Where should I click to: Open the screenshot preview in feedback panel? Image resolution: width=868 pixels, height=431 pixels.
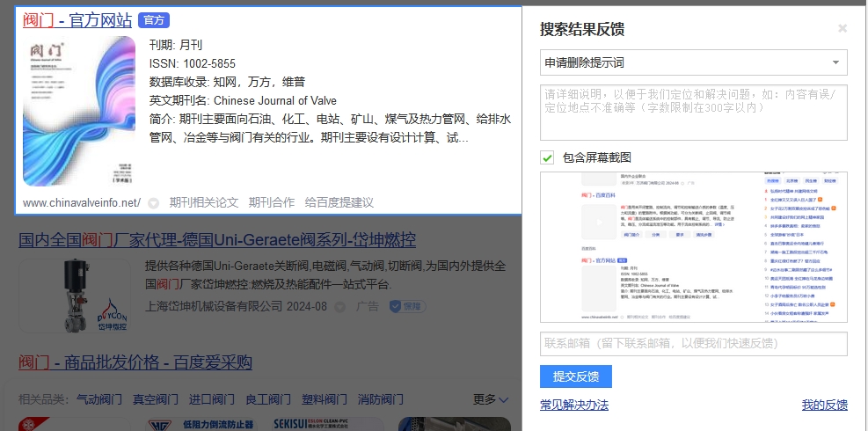[694, 247]
